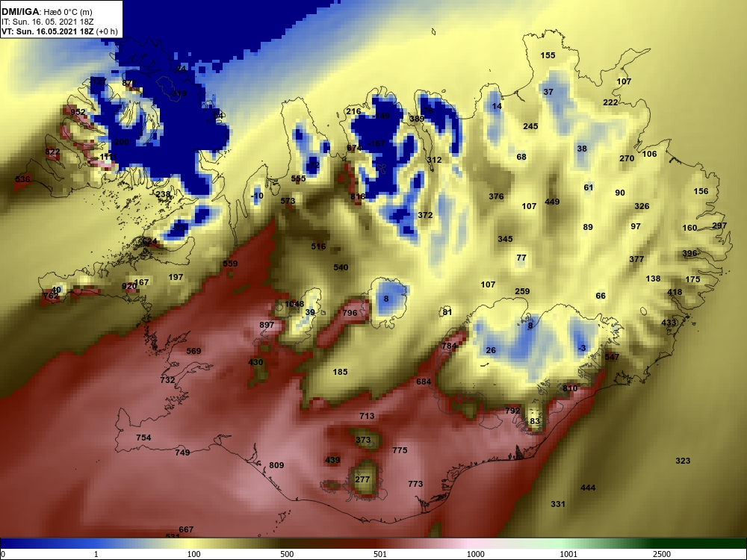Click the map value 430
Image resolution: width=747 pixels, height=560 pixels.
point(255,362)
